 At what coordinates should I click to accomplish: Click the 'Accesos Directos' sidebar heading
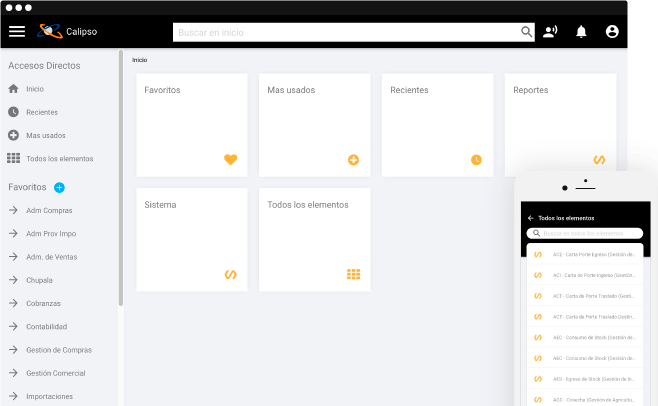[44, 66]
